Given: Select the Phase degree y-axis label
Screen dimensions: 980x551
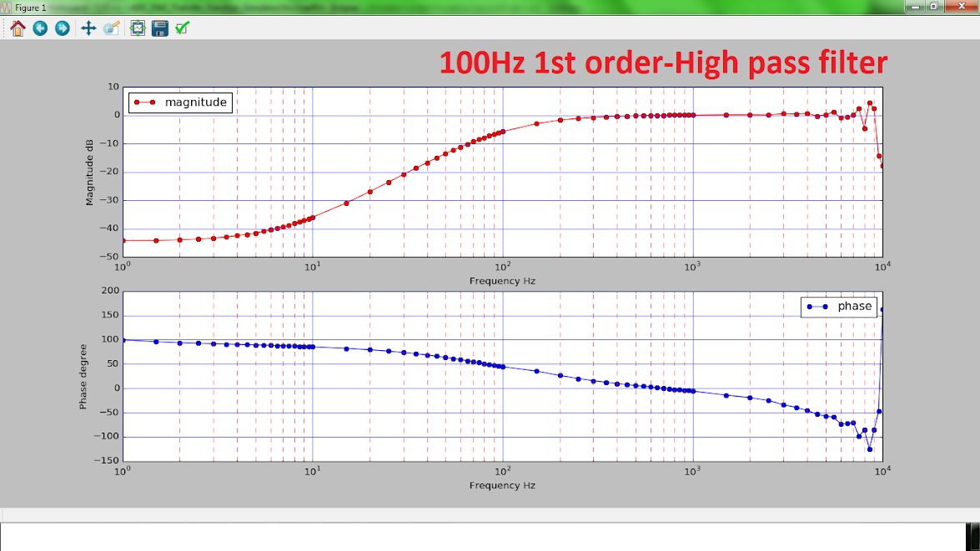Looking at the screenshot, I should click(83, 376).
